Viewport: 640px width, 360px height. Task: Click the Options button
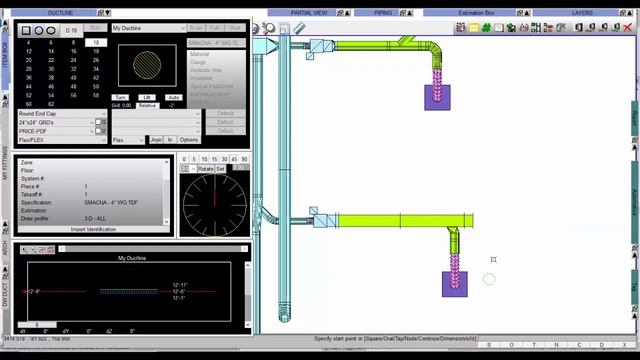pyautogui.click(x=189, y=140)
